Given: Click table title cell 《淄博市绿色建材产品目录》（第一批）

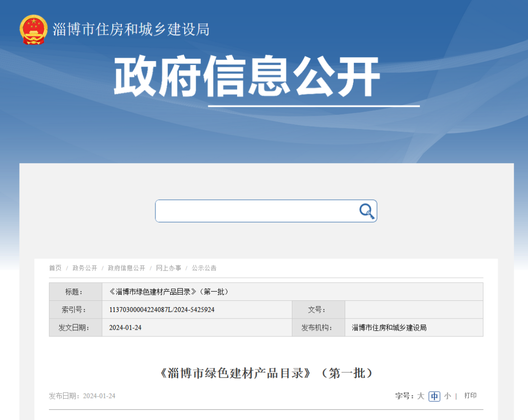Looking at the screenshot, I should pos(293,292).
